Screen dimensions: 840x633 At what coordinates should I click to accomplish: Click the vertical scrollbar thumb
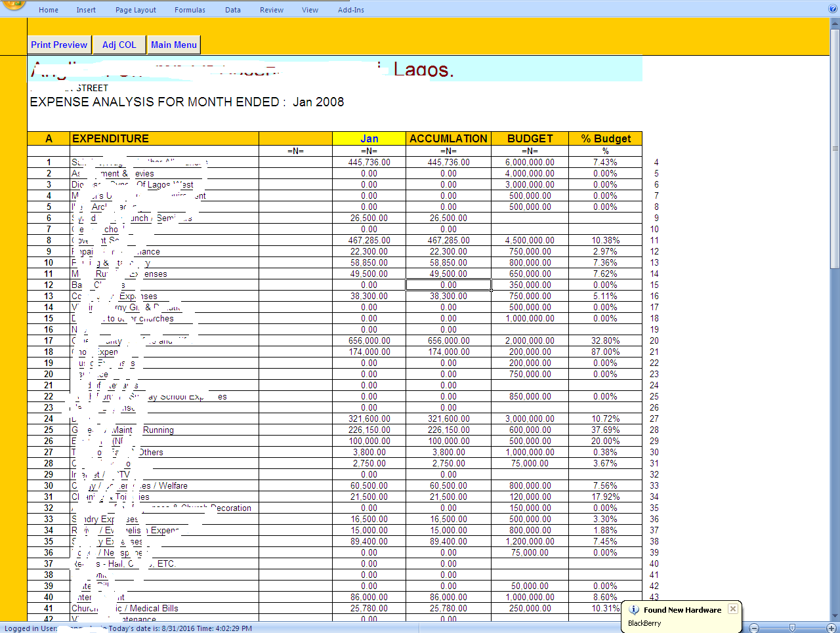point(835,148)
